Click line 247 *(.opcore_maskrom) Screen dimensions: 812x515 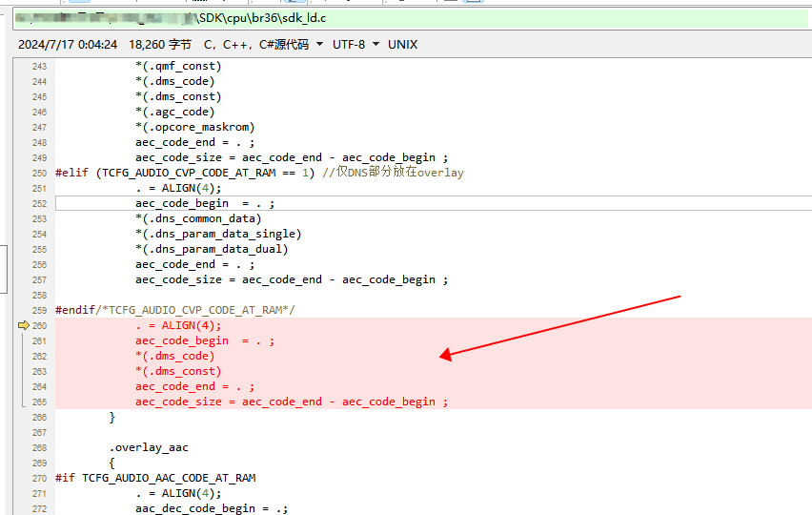(x=194, y=128)
